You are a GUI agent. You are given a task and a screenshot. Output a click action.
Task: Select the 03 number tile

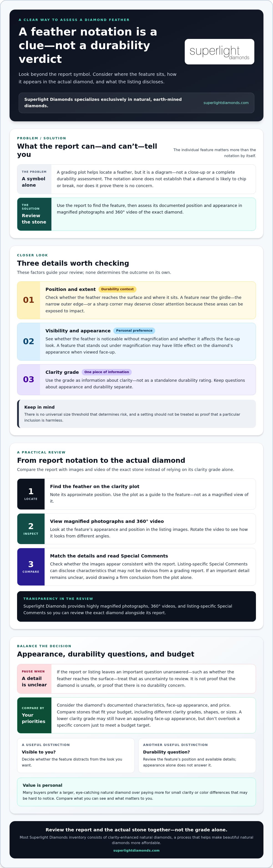coord(29,380)
